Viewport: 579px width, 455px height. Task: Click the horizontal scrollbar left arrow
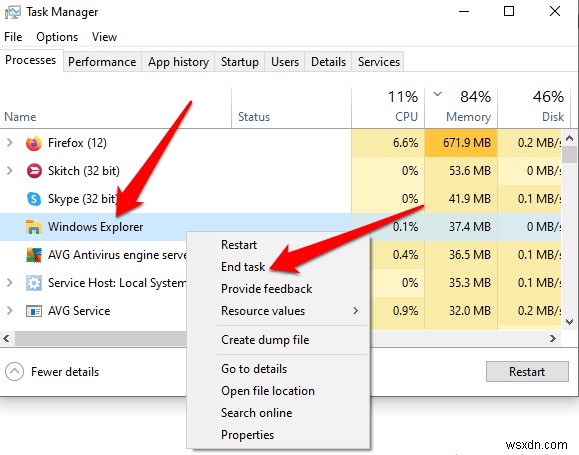click(x=6, y=338)
